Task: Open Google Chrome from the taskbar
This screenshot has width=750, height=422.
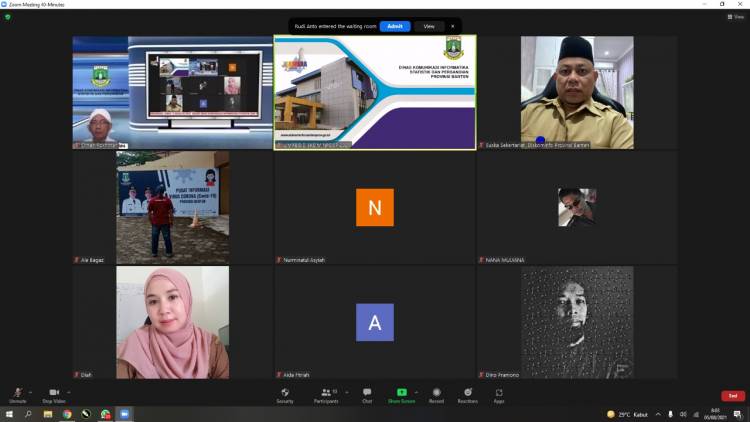Action: tap(67, 414)
